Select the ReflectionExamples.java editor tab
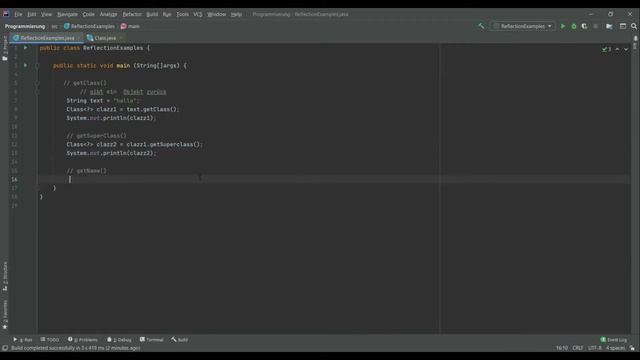This screenshot has width=640, height=360. tap(47, 38)
